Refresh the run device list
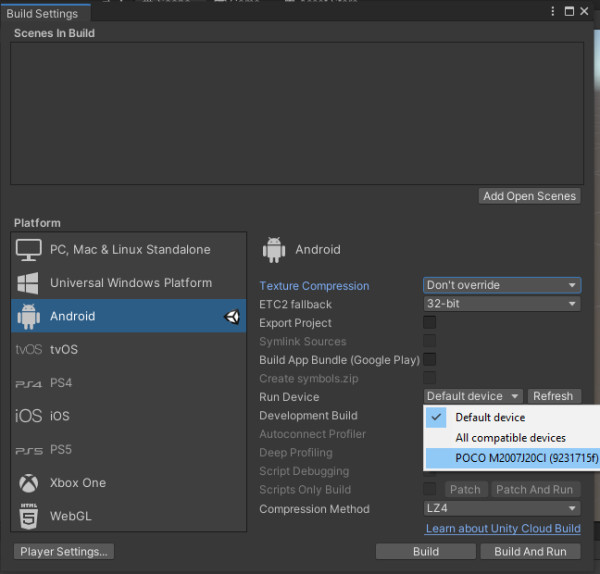 click(554, 396)
